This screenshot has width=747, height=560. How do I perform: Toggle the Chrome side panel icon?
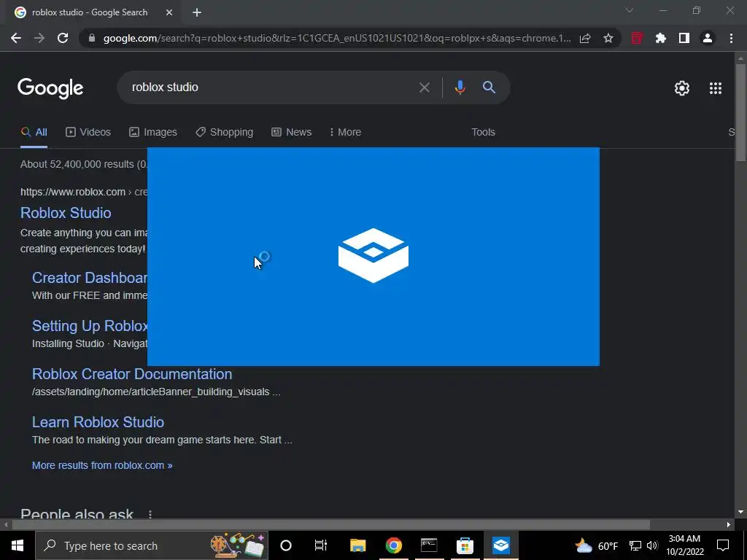684,38
